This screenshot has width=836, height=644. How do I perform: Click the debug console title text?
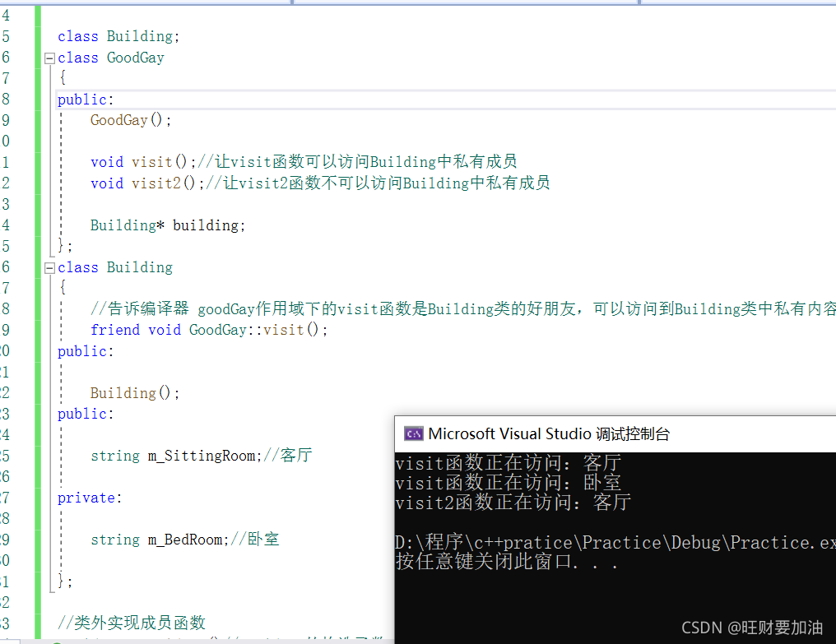549,434
